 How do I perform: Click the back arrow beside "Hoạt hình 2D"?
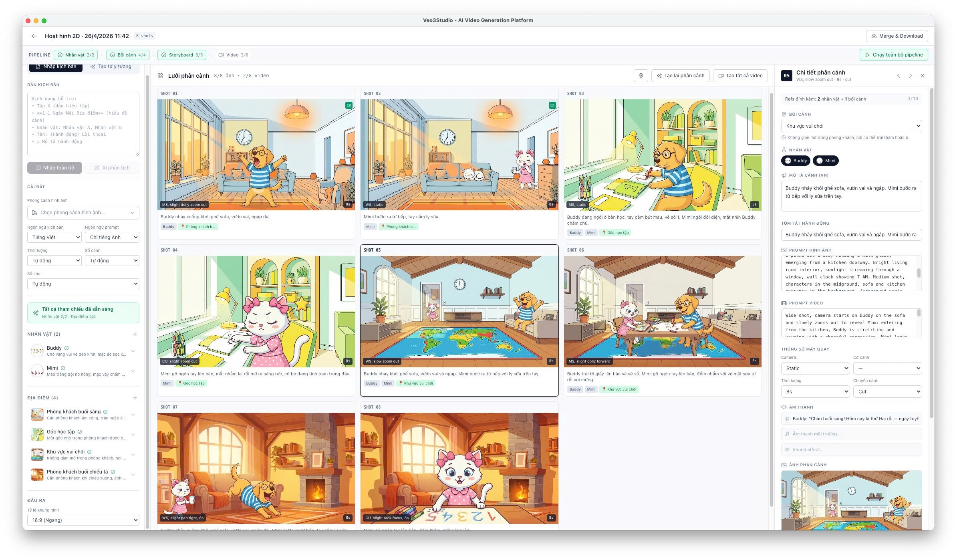(x=34, y=36)
